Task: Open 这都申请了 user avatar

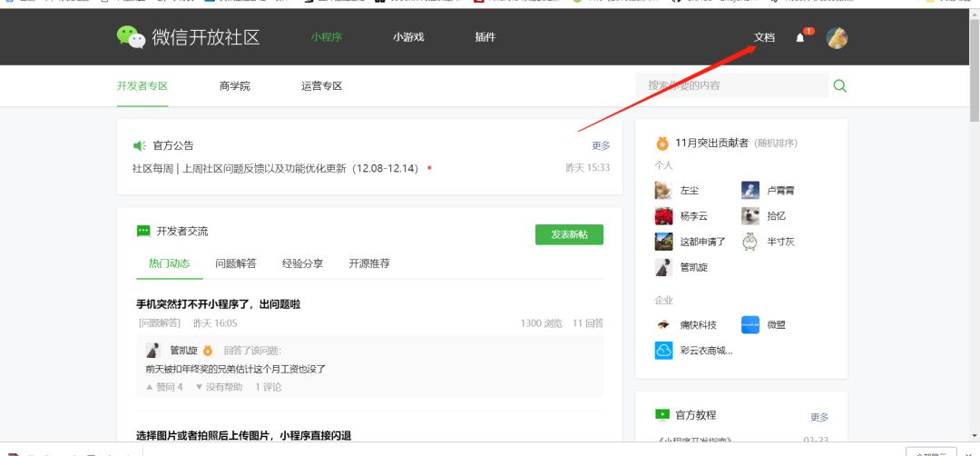Action: [x=663, y=242]
